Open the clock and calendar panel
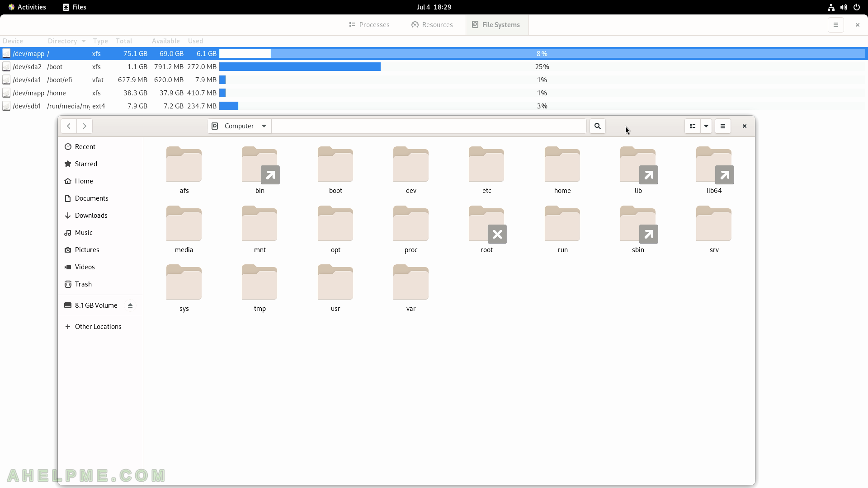 click(x=434, y=7)
